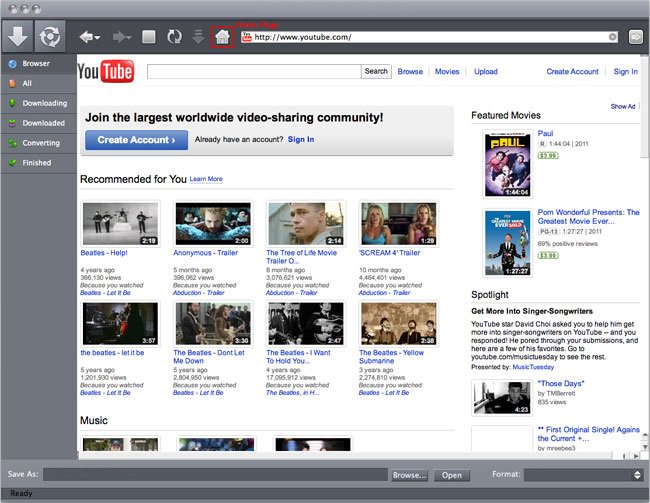Click Sign In at top right
This screenshot has width=650, height=503.
coord(626,71)
